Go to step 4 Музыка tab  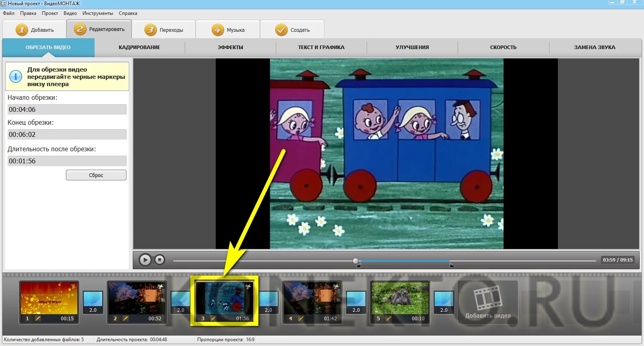[x=228, y=30]
